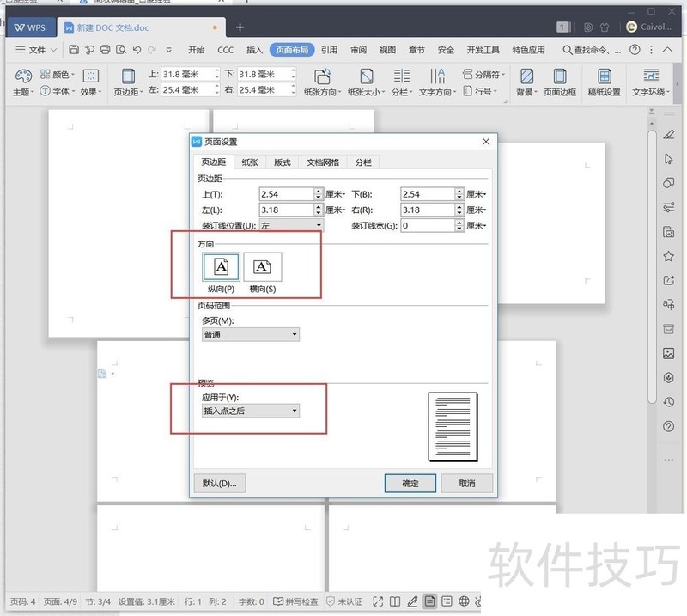This screenshot has height=616, width=687.
Task: Click the 右(R) margin input field
Action: 428,210
